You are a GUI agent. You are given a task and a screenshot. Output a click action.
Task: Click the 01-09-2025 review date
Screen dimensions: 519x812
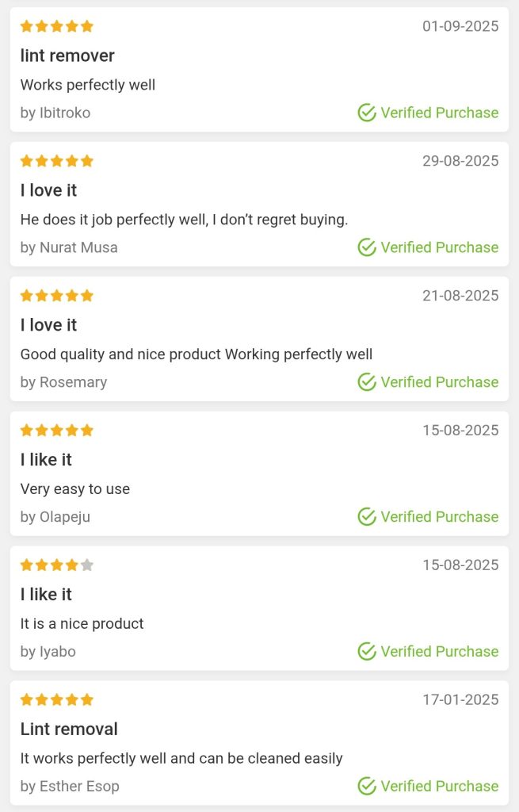click(460, 26)
